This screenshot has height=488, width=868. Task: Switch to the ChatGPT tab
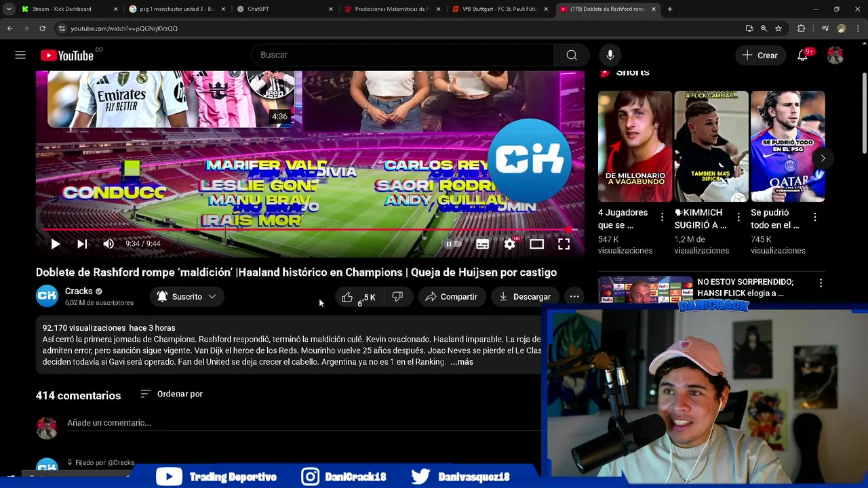(285, 9)
